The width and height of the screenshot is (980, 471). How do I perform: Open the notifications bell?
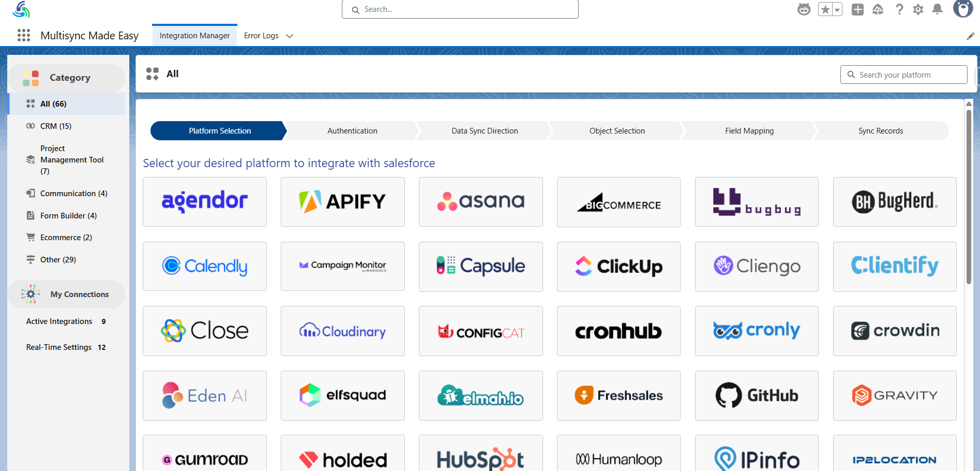937,9
